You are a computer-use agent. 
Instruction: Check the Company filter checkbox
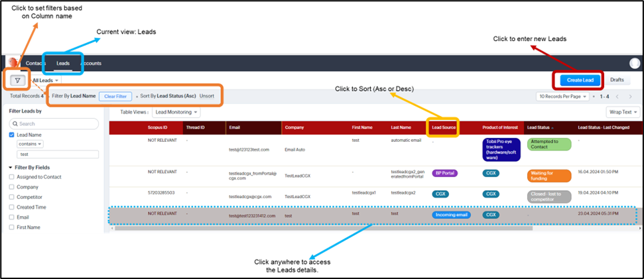(11, 187)
